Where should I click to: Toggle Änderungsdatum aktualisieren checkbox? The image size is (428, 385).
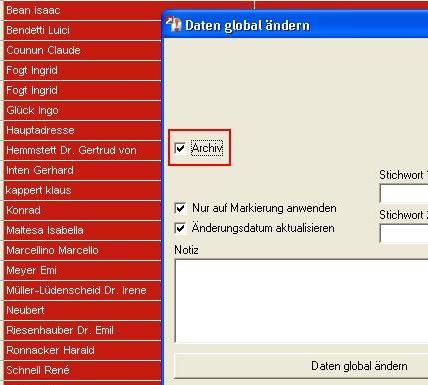coord(180,228)
